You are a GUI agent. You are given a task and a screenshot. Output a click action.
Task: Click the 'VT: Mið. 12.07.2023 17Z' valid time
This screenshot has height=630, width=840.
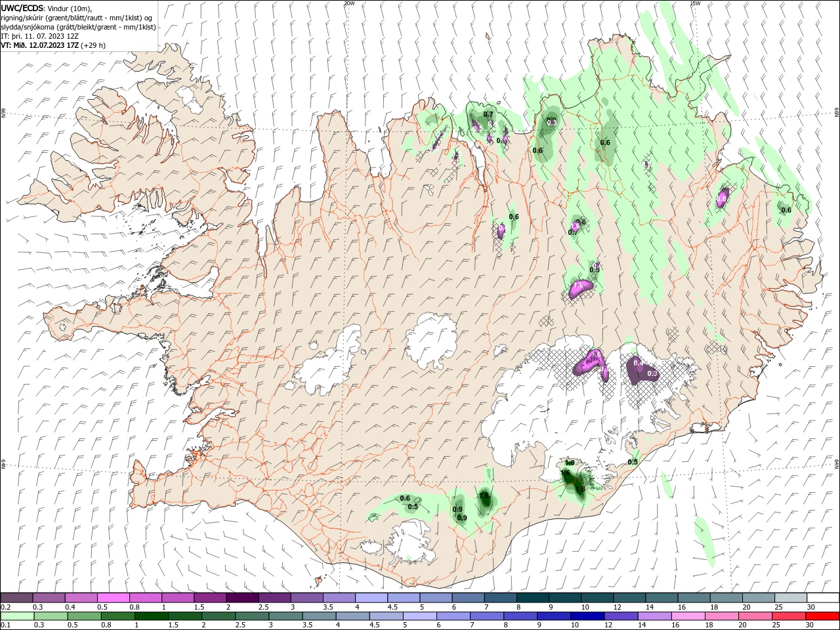pos(40,45)
